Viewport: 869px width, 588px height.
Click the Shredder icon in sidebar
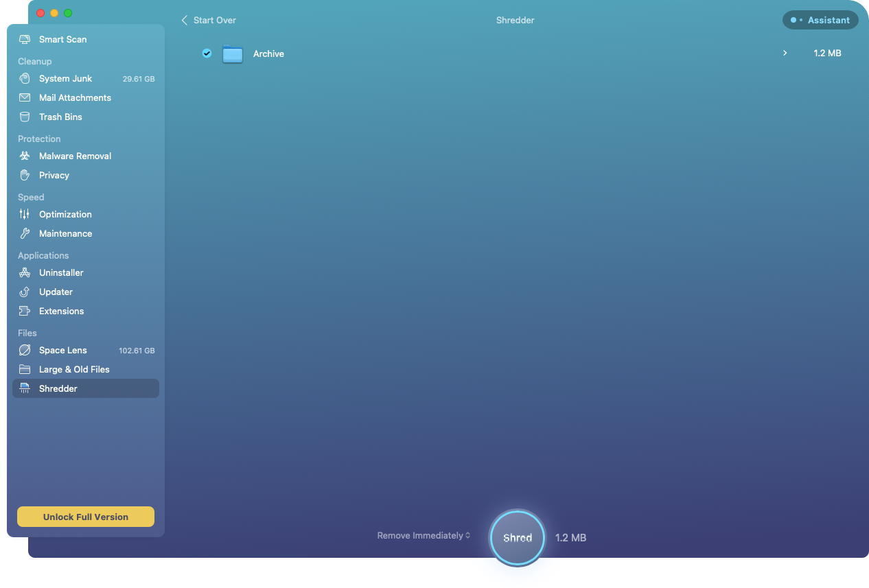click(25, 388)
